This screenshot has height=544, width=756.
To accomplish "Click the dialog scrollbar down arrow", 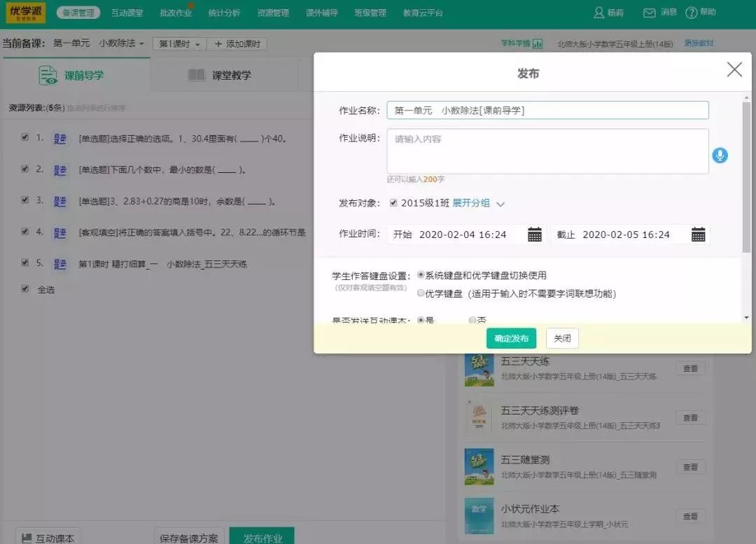I will tap(746, 317).
